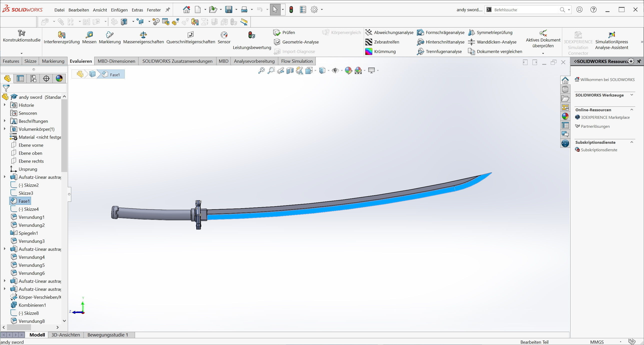
Task: Open the Interferenzprüfung tool
Action: coord(61,37)
